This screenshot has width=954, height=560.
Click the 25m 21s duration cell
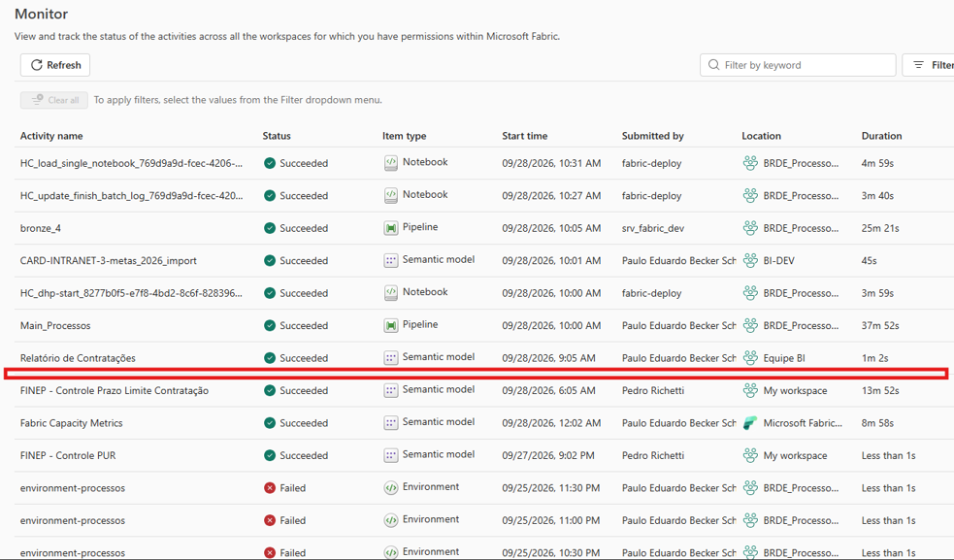click(880, 228)
